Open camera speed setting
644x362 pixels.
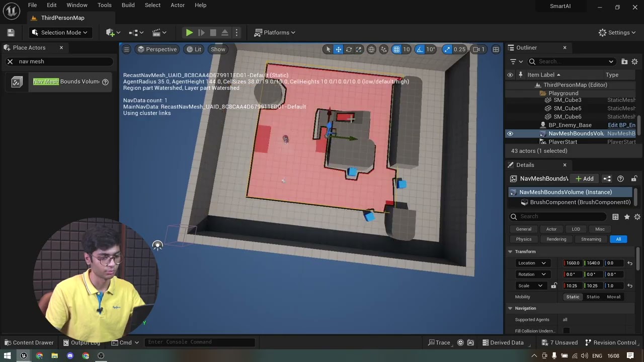[479, 49]
